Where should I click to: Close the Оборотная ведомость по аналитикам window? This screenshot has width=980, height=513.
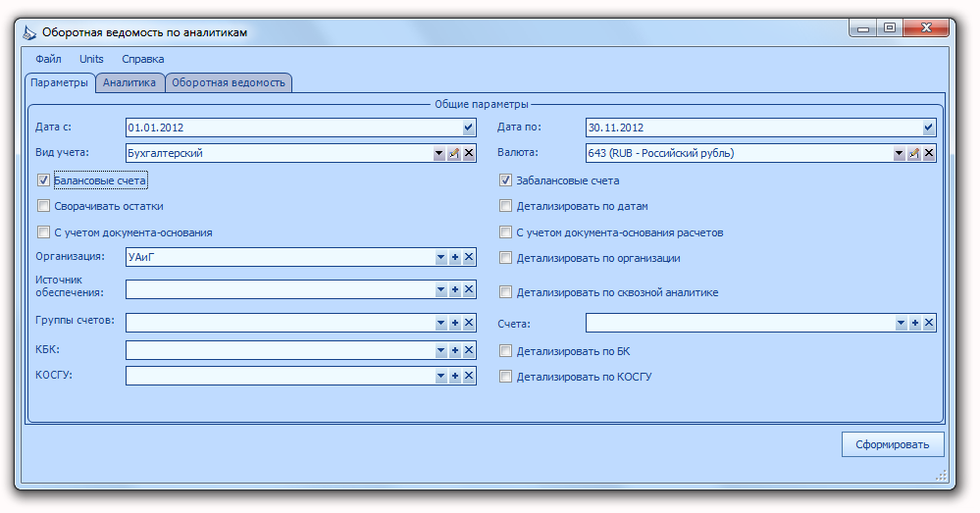(926, 28)
